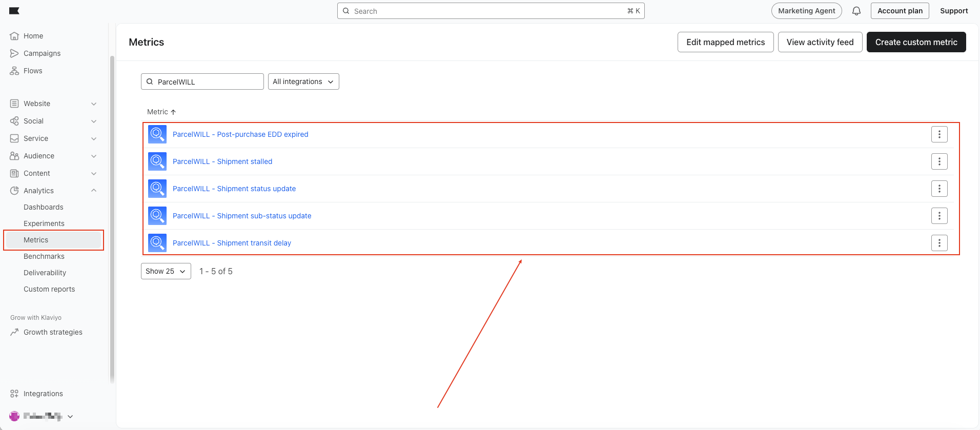980x430 pixels.
Task: Click the Campaigns paper-plane icon
Action: (x=14, y=53)
